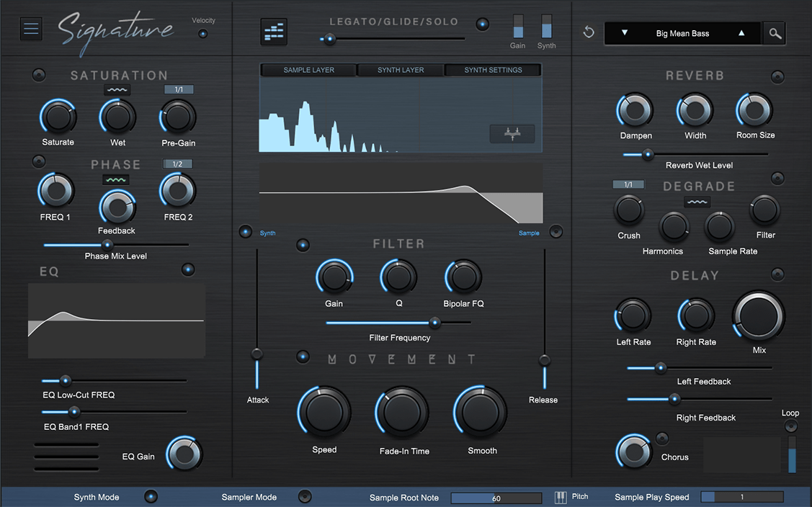Click the FREQ 1 knob
The width and height of the screenshot is (812, 507).
tap(56, 191)
